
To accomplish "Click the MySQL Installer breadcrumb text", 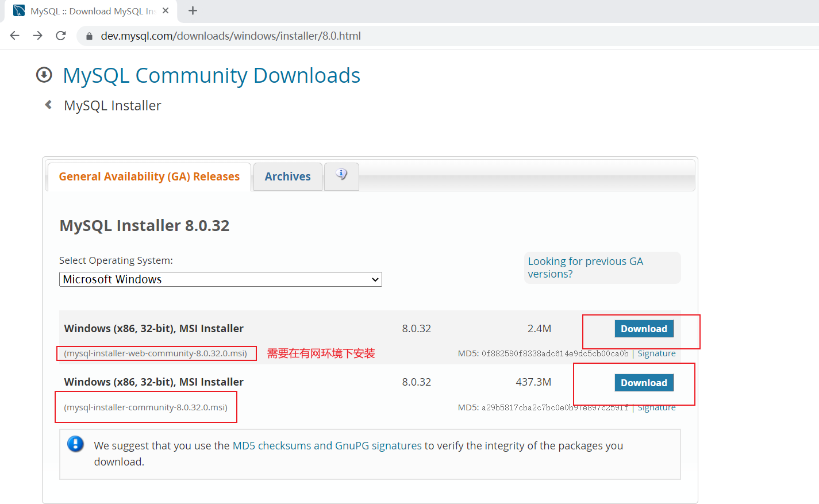I will (x=113, y=106).
